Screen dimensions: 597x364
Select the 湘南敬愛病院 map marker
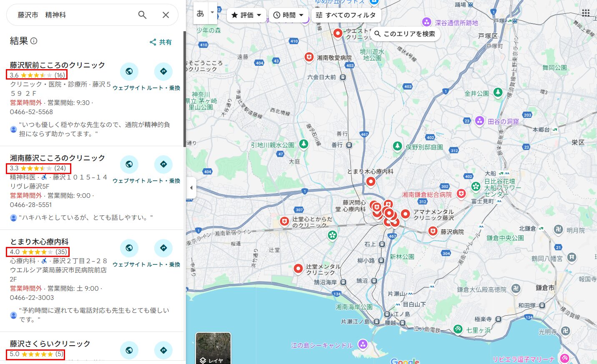(x=309, y=57)
